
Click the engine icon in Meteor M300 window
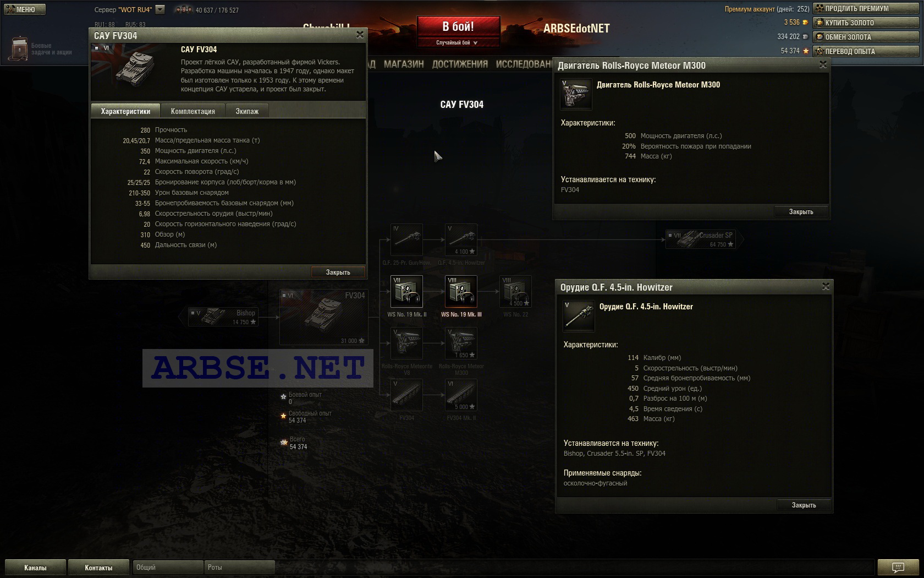tap(575, 94)
